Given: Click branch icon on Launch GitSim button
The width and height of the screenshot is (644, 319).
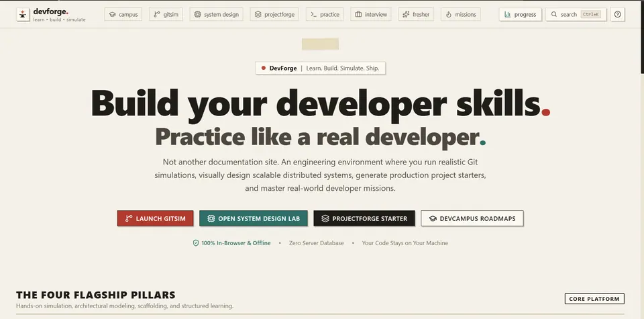Looking at the screenshot, I should coord(129,219).
